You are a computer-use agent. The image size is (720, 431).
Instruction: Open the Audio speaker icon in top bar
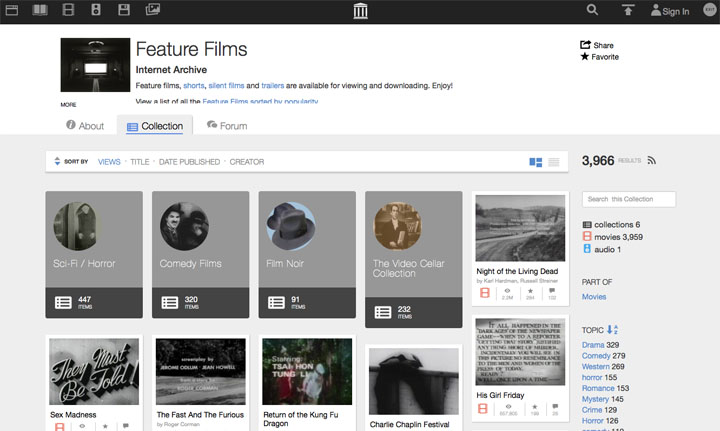(x=96, y=11)
